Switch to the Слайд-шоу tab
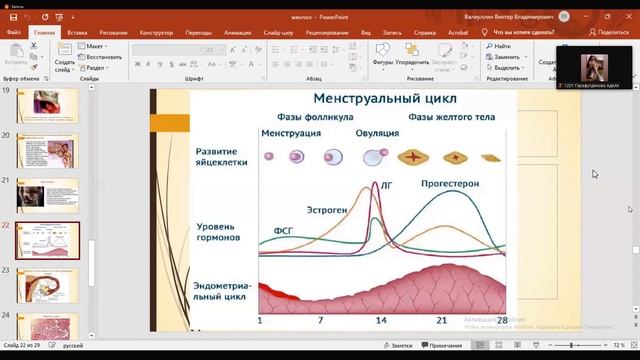The image size is (640, 360). (278, 32)
